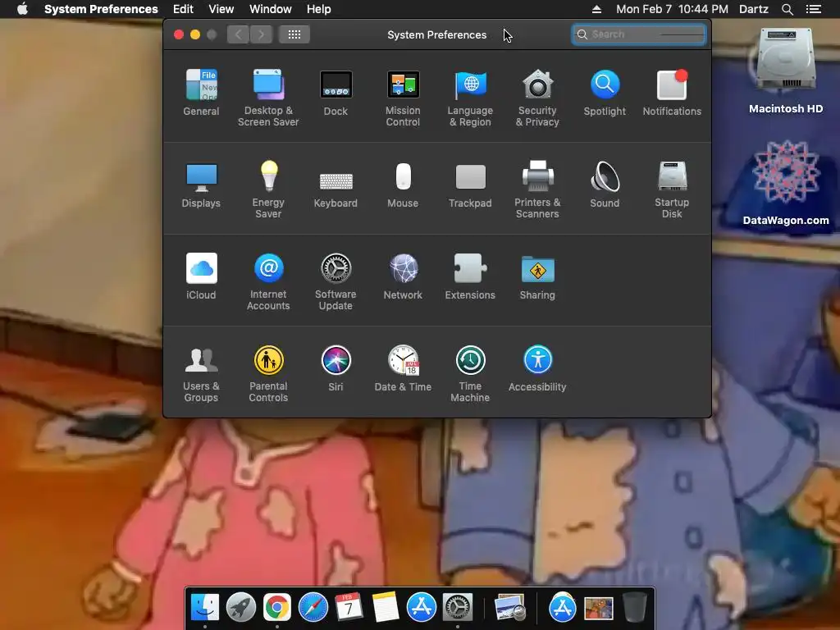Screen dimensions: 840x630
Task: Open Parental Controls pane
Action: pyautogui.click(x=268, y=374)
